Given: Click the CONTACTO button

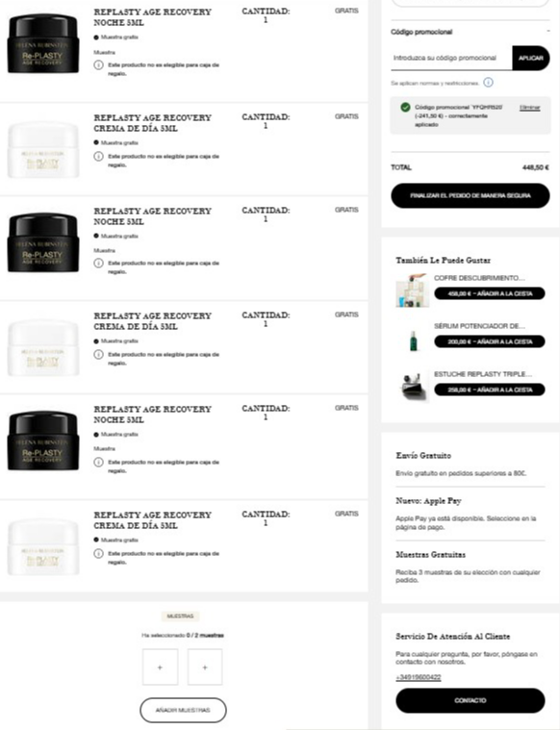Looking at the screenshot, I should 471,700.
